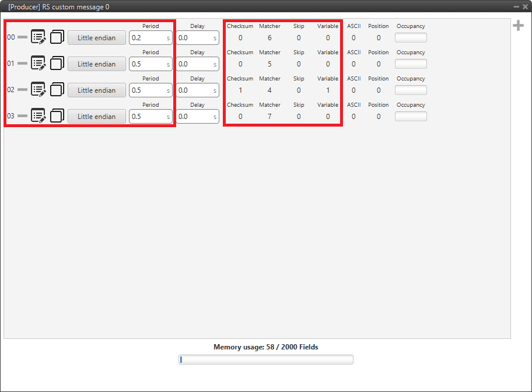Viewport: 532px width, 392px height.
Task: Open the edit message icon for row 02
Action: point(38,90)
